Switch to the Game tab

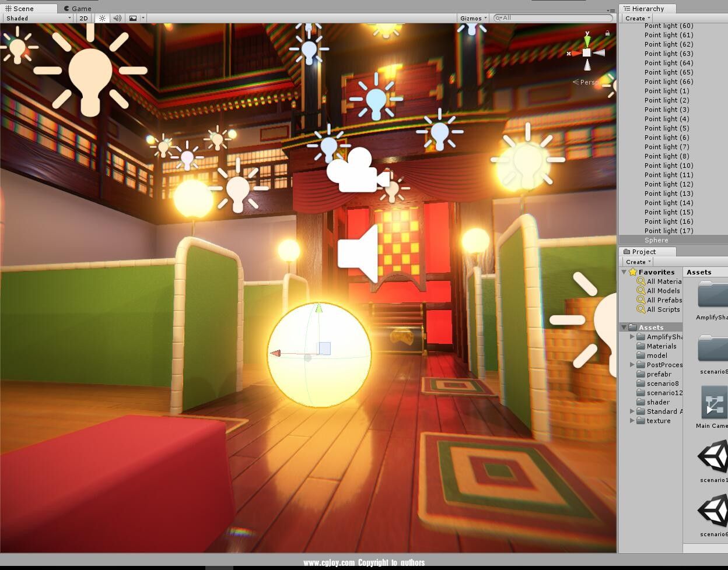pyautogui.click(x=77, y=8)
